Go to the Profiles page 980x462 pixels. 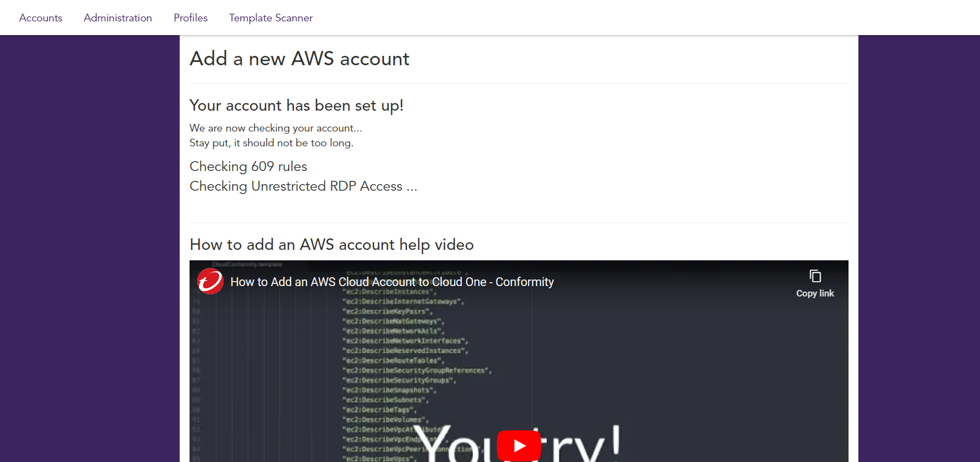[191, 18]
